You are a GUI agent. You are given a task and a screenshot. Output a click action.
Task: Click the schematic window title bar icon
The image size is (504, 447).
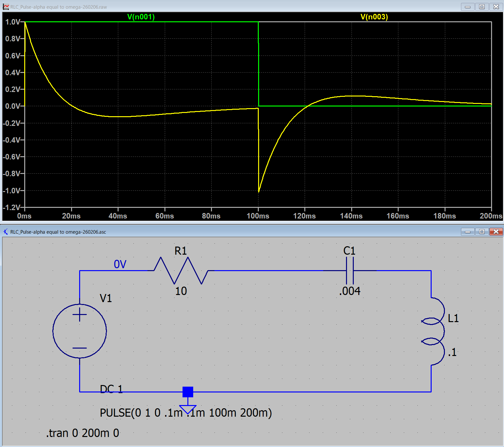click(x=6, y=232)
